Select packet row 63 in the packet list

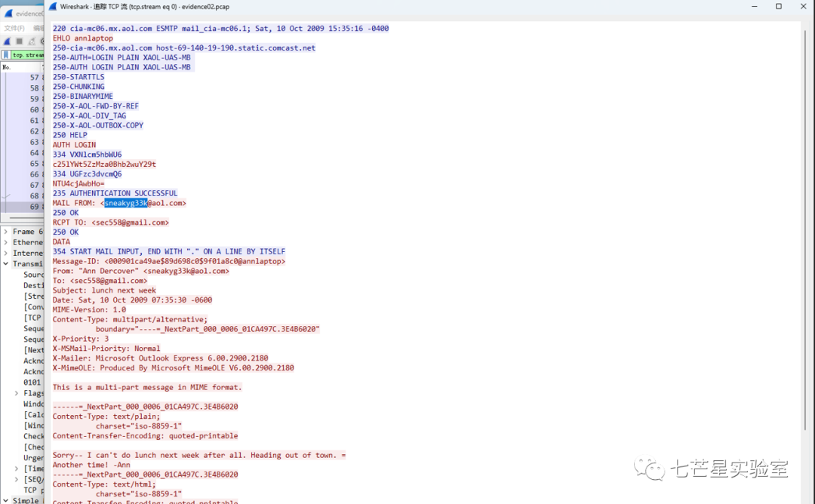(x=23, y=142)
